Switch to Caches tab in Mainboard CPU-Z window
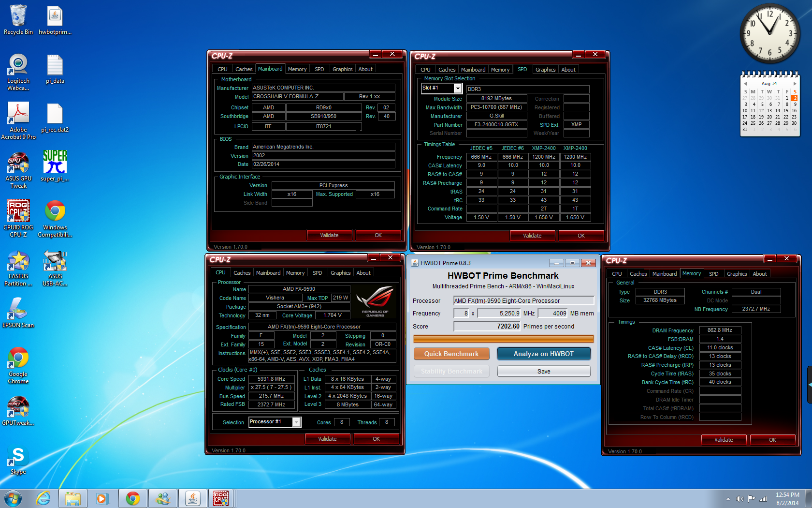812x508 pixels. coord(244,69)
